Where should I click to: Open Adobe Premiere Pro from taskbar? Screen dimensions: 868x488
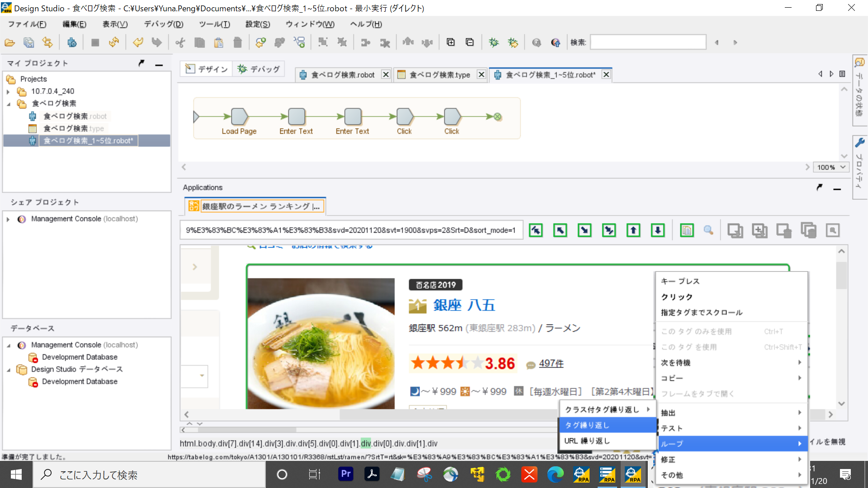(x=346, y=474)
